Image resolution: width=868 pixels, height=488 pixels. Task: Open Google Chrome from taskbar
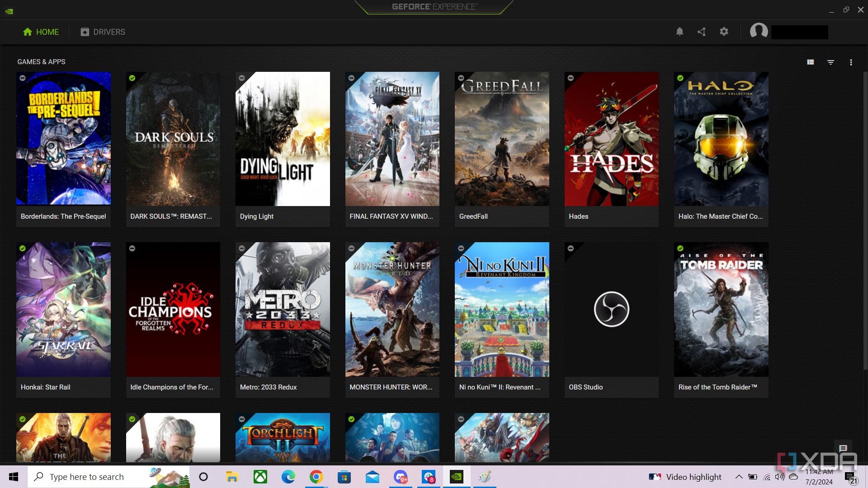click(x=316, y=477)
